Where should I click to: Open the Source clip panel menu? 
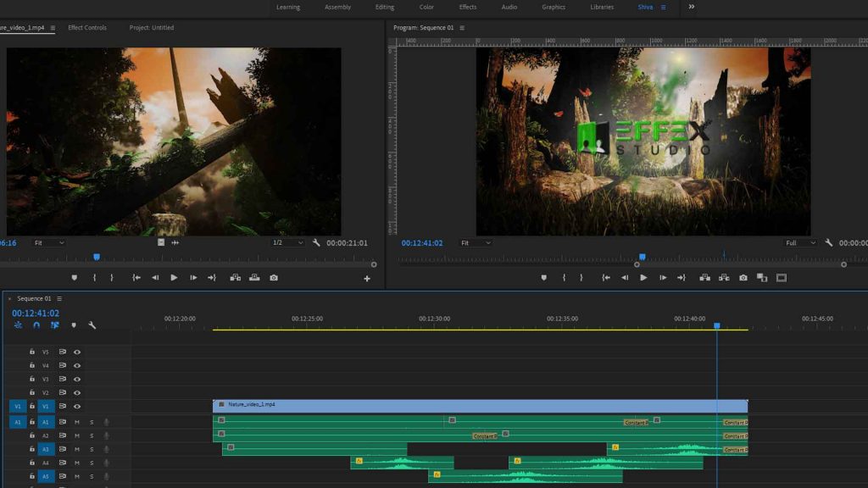pyautogui.click(x=53, y=28)
